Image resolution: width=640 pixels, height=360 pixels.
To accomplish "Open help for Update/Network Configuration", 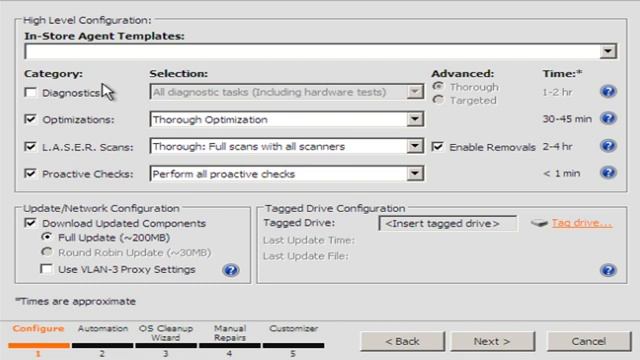I will [x=231, y=270].
